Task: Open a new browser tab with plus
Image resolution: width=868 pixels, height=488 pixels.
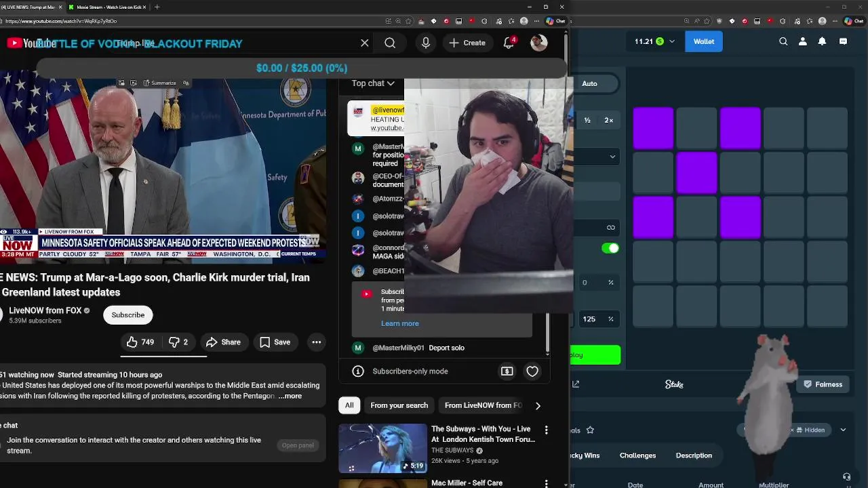Action: (157, 7)
